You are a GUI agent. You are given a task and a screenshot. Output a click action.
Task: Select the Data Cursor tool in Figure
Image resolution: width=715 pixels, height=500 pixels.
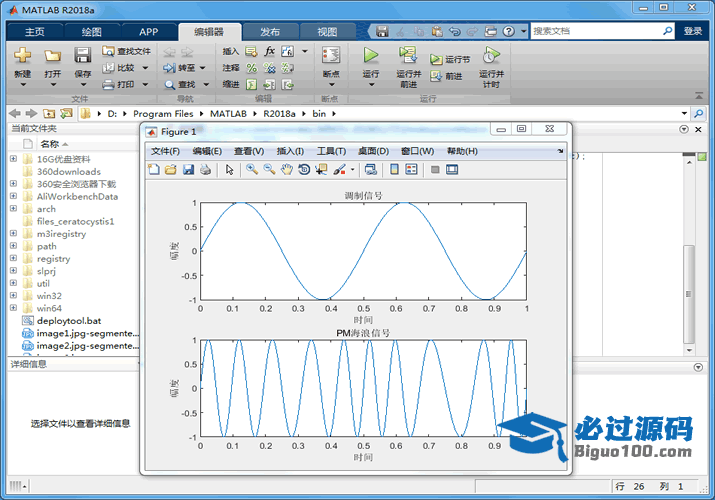[x=321, y=170]
